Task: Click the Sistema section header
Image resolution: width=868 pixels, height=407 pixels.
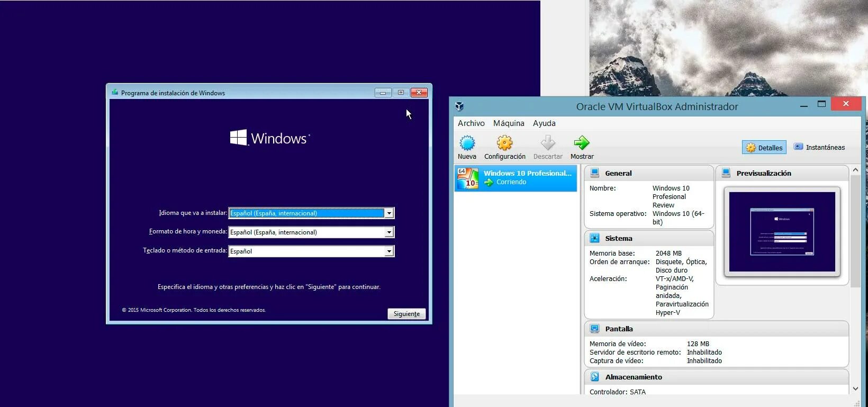Action: (649, 238)
